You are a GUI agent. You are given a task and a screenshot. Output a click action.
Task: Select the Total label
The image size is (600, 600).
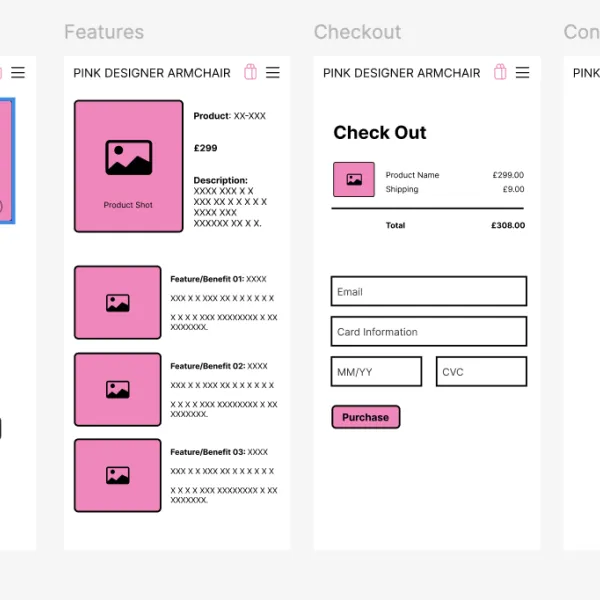[x=395, y=225]
